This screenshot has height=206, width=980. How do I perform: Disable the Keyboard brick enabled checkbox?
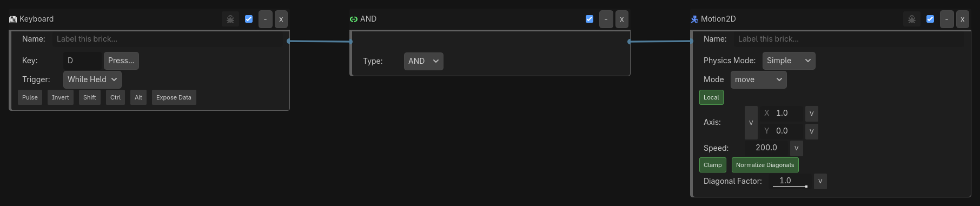[249, 19]
